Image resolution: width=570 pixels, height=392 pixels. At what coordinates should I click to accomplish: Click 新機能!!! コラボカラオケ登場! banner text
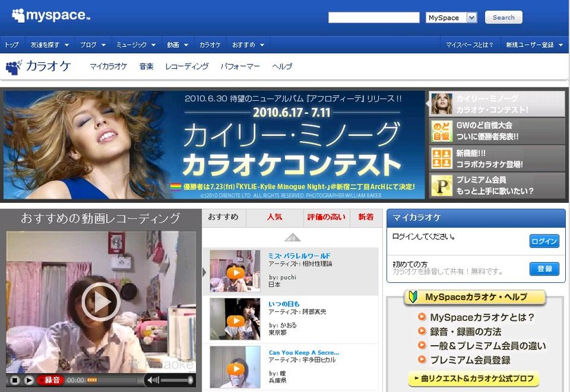pyautogui.click(x=489, y=159)
